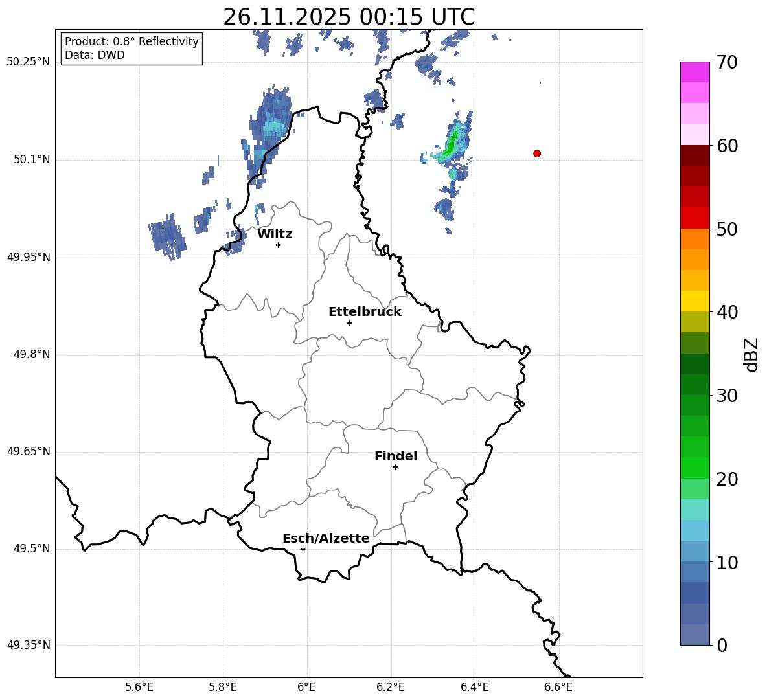The height and width of the screenshot is (700, 767).
Task: Click the Ettelbruck cross marker
Action: tap(349, 322)
